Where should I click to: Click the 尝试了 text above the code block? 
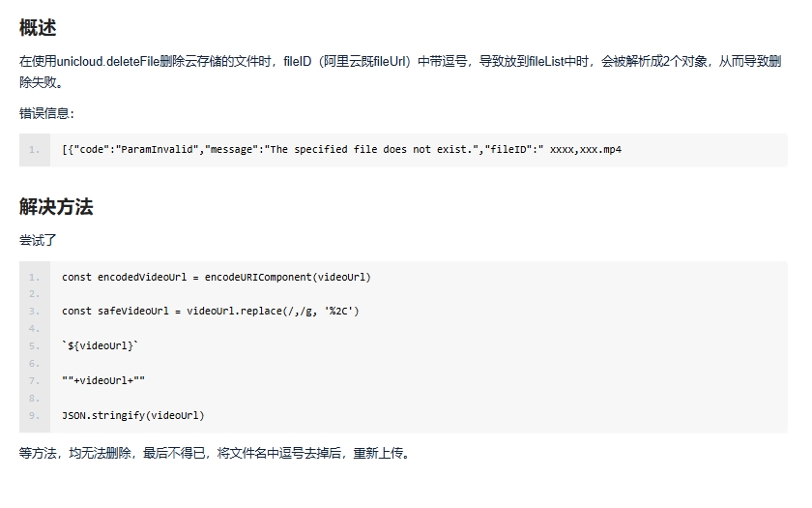[38, 240]
